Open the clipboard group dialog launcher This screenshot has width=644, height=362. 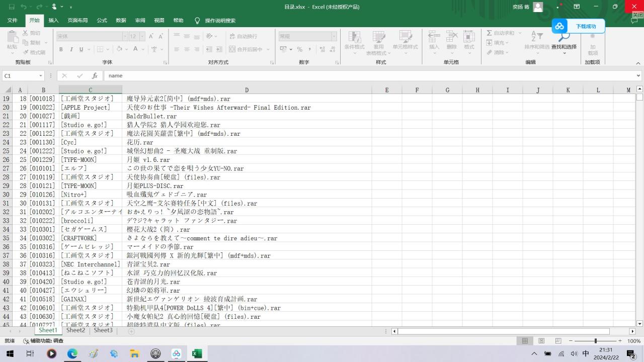pyautogui.click(x=50, y=62)
